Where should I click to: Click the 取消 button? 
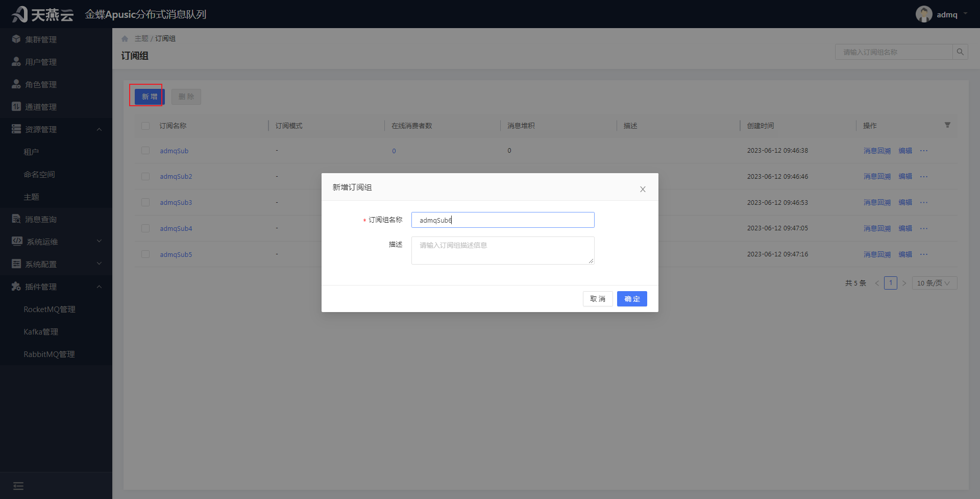(598, 299)
